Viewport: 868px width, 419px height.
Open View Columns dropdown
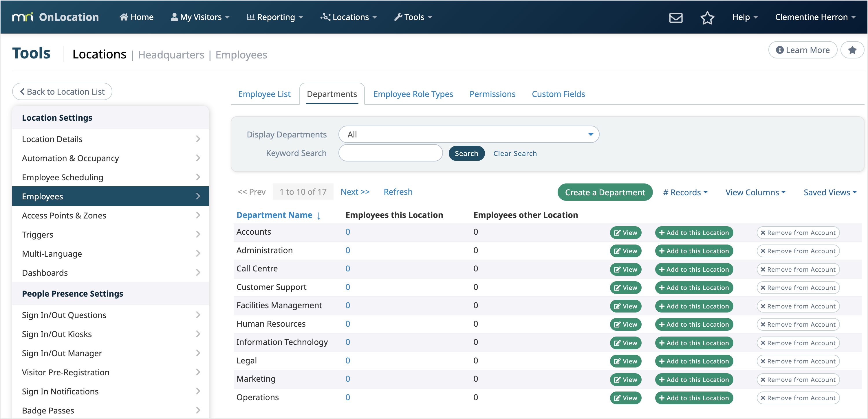pos(755,192)
